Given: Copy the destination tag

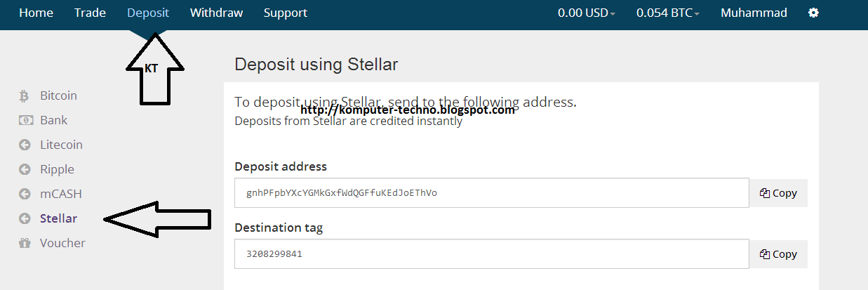Looking at the screenshot, I should tap(778, 254).
